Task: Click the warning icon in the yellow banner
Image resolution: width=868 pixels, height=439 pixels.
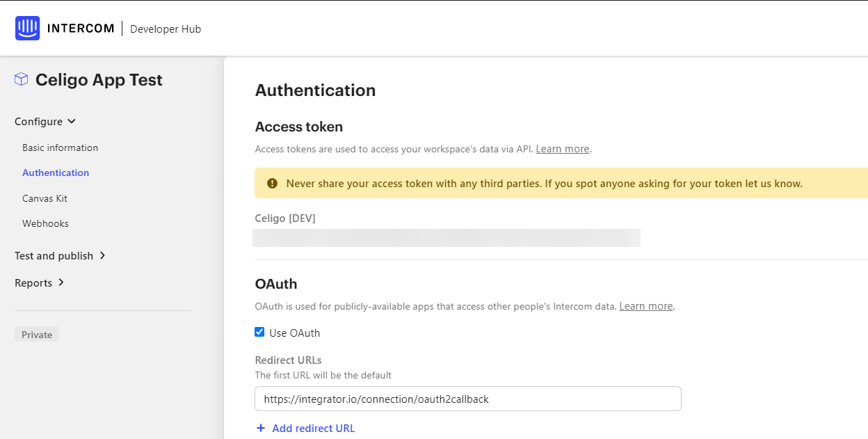Action: (272, 183)
